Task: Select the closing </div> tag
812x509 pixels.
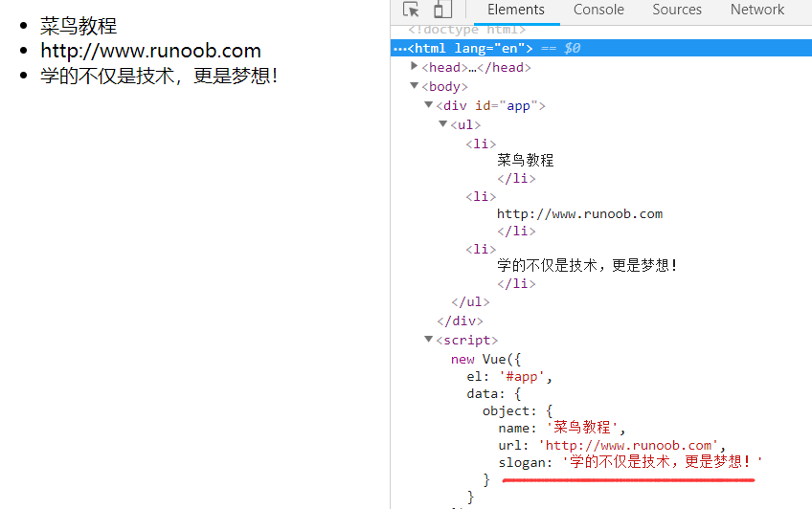Action: coord(460,321)
